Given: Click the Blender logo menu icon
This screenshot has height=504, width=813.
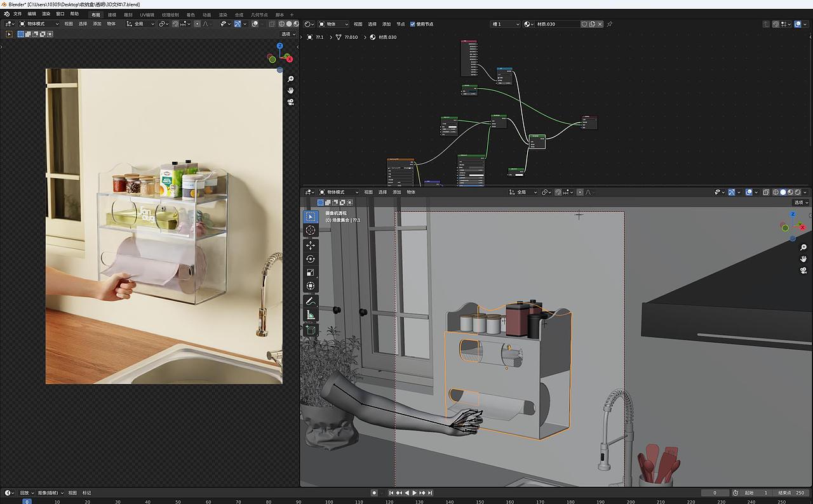Looking at the screenshot, I should point(7,14).
